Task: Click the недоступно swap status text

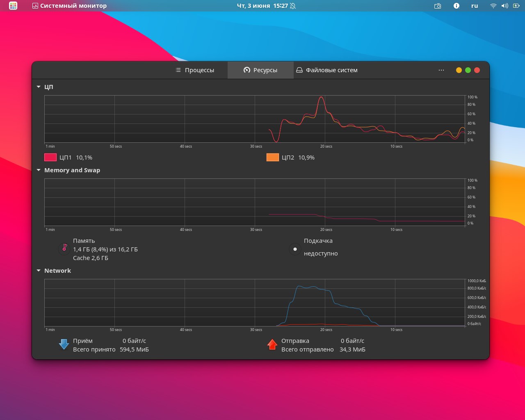Action: point(321,253)
